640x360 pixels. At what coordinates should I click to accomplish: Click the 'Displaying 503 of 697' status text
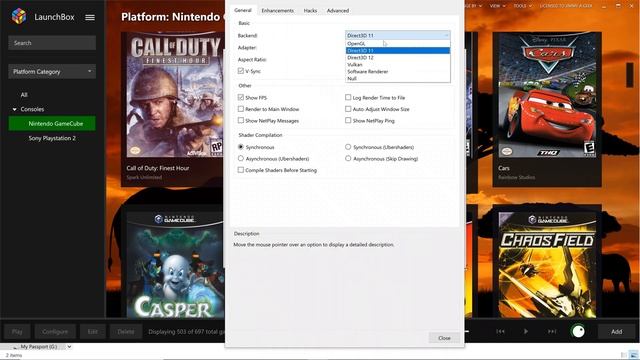click(x=186, y=332)
